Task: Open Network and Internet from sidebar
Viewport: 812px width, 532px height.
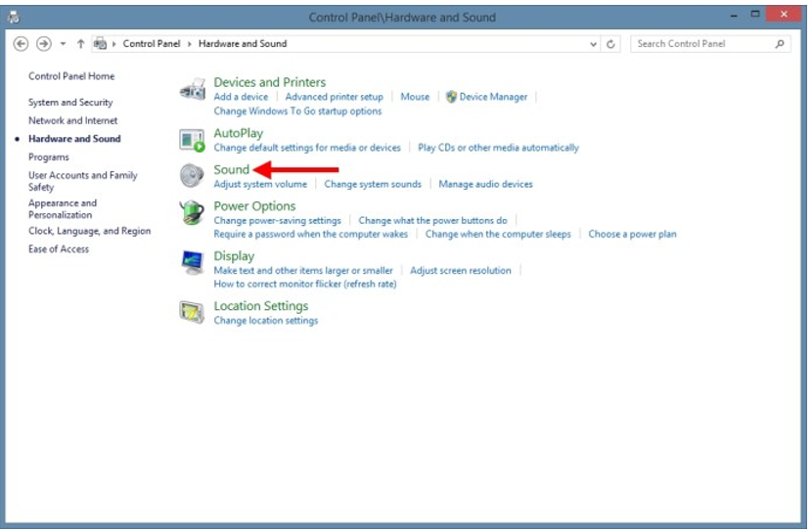Action: point(72,120)
